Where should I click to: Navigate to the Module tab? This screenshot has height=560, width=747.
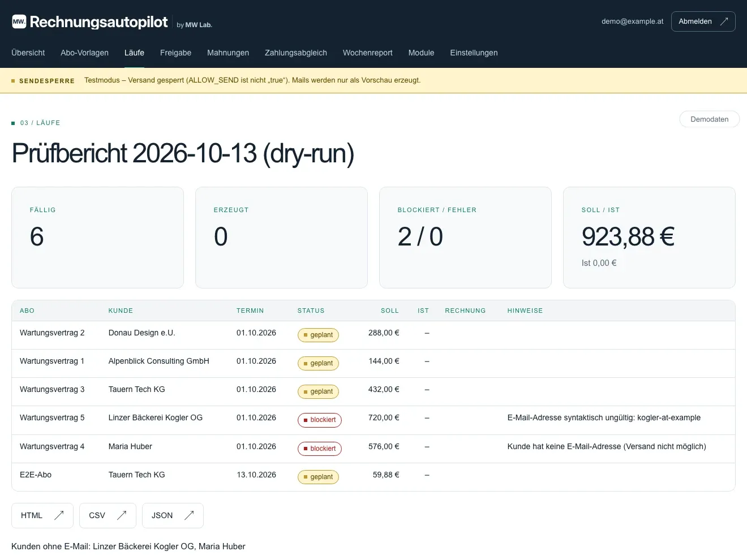tap(422, 53)
